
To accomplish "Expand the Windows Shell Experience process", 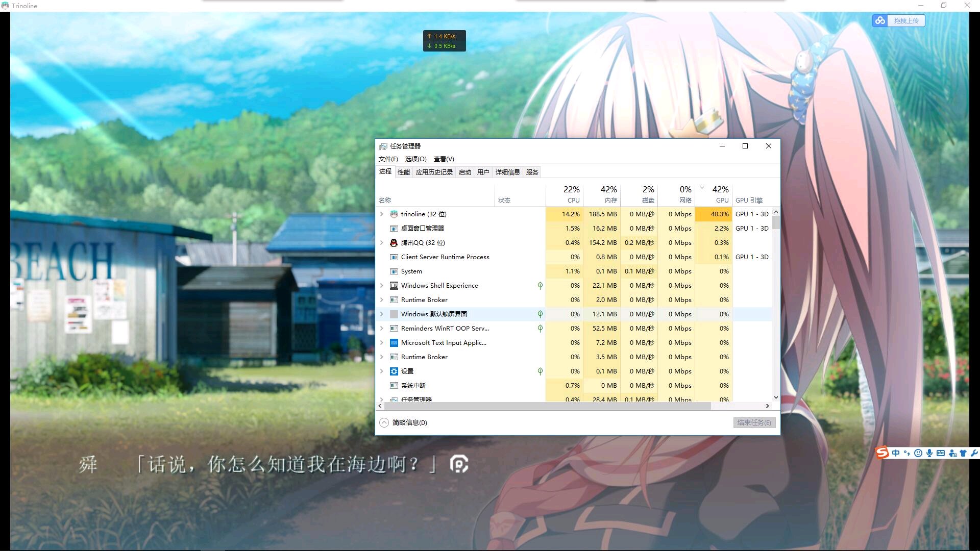I will [x=381, y=286].
